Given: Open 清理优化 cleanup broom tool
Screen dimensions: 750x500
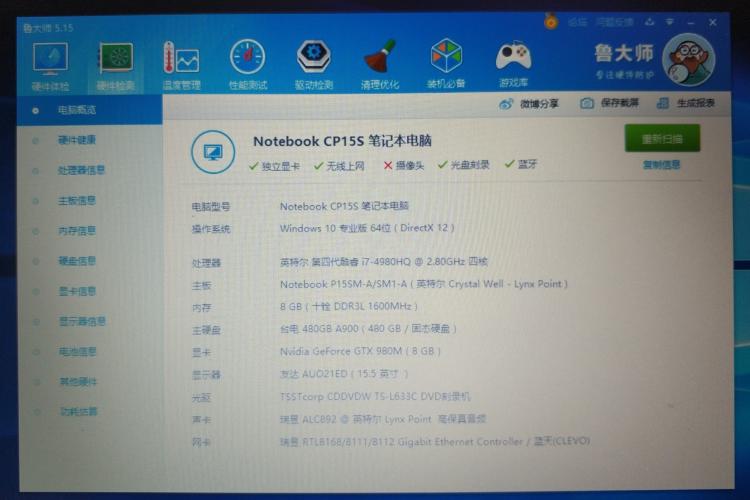Looking at the screenshot, I should coord(380,65).
